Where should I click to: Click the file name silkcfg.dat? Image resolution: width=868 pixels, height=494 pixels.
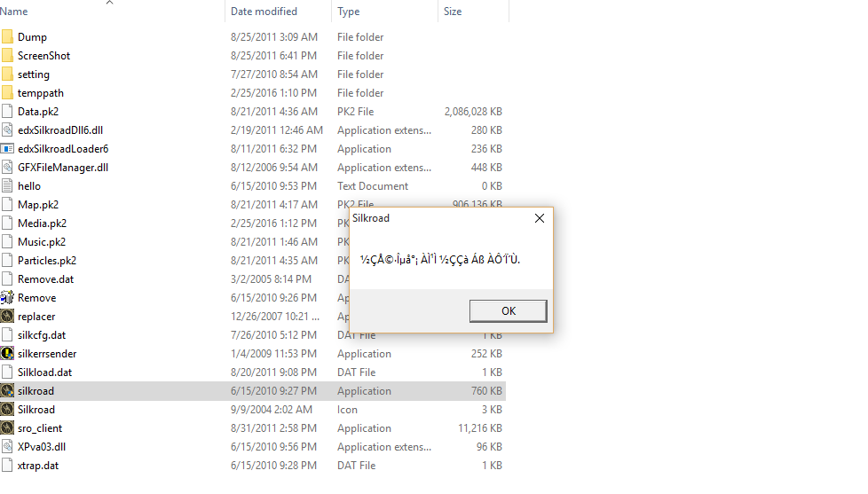[42, 335]
